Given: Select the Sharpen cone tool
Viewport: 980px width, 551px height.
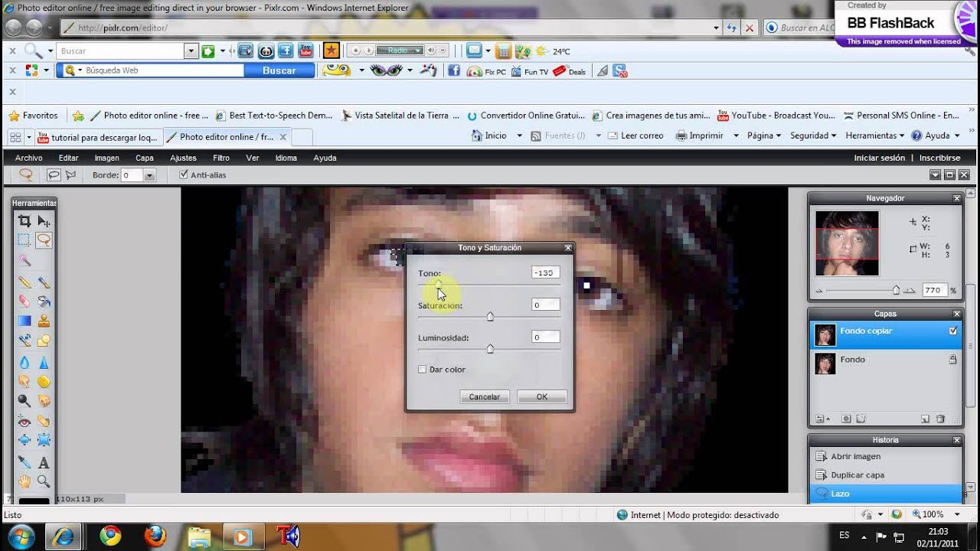Looking at the screenshot, I should 44,362.
